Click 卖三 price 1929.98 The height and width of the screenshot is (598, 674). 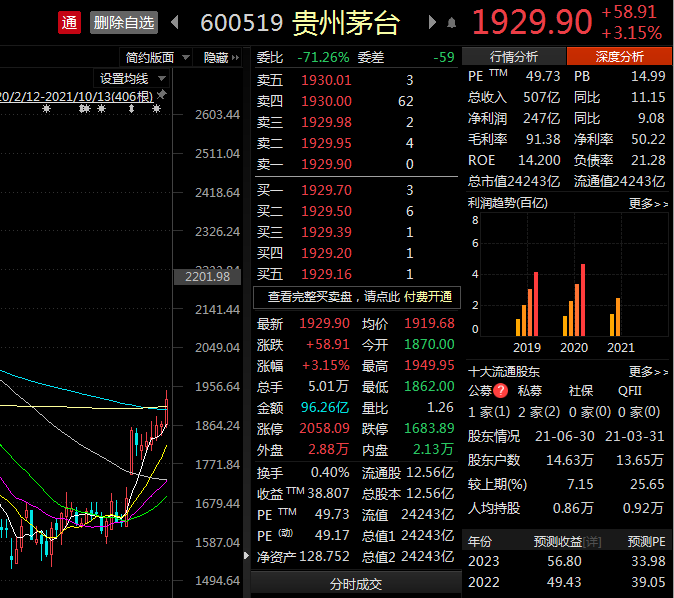point(326,122)
